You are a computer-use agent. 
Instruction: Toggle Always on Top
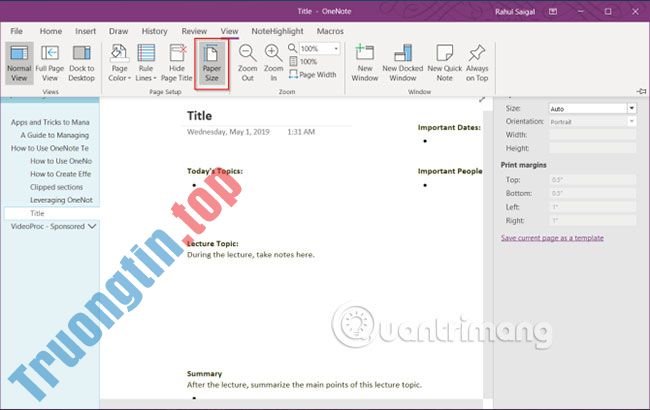(x=477, y=63)
